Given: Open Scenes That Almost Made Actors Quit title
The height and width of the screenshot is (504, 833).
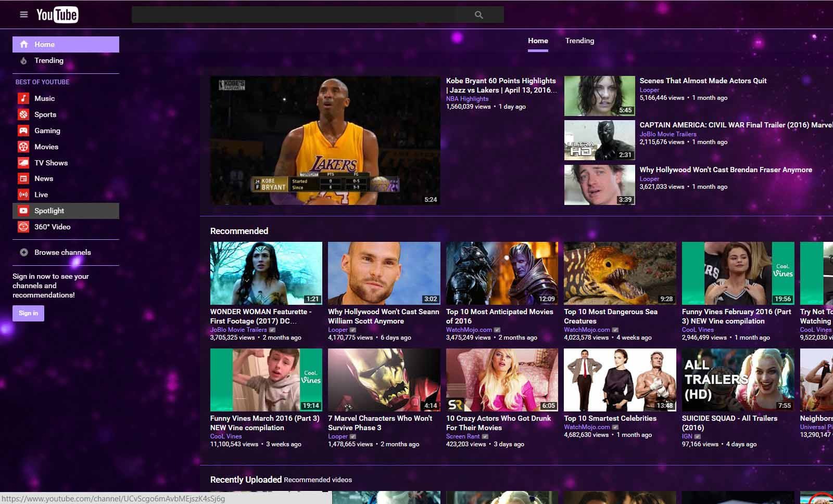Looking at the screenshot, I should [x=703, y=81].
